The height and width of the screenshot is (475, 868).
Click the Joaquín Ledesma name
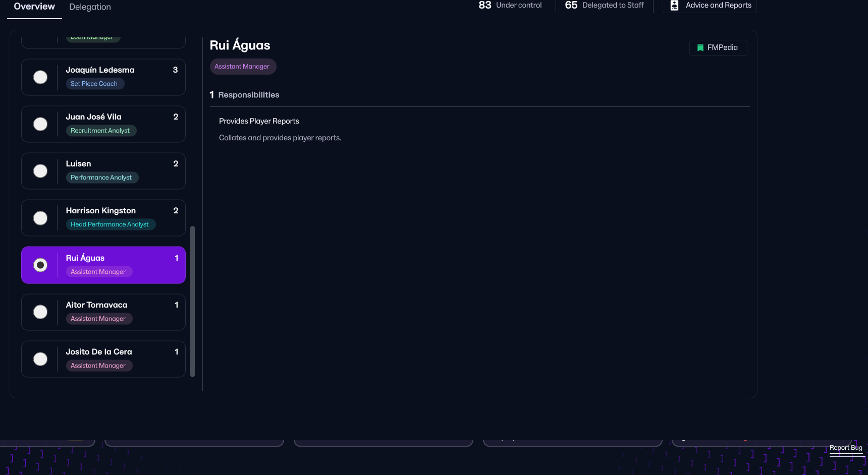point(100,70)
